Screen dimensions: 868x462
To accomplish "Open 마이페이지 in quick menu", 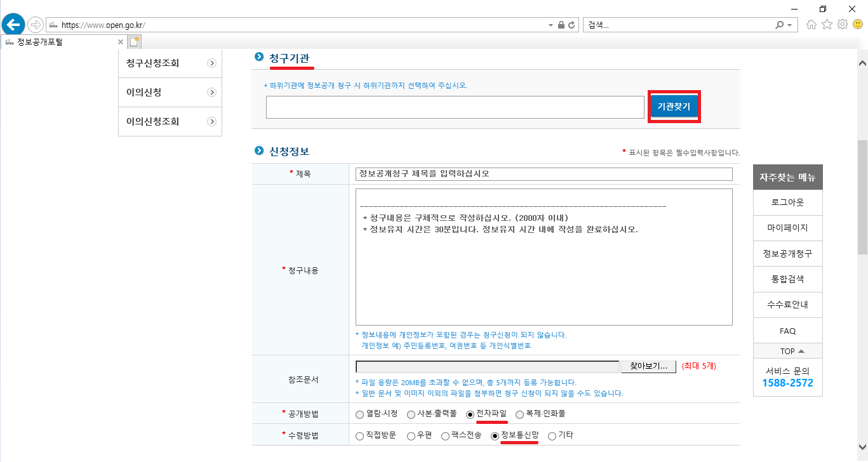I will coord(787,228).
